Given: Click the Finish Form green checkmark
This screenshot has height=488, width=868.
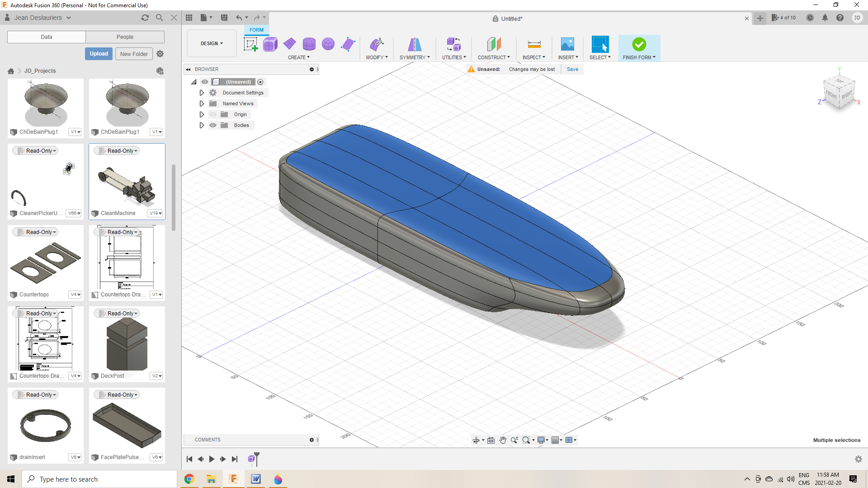Looking at the screenshot, I should pos(639,44).
